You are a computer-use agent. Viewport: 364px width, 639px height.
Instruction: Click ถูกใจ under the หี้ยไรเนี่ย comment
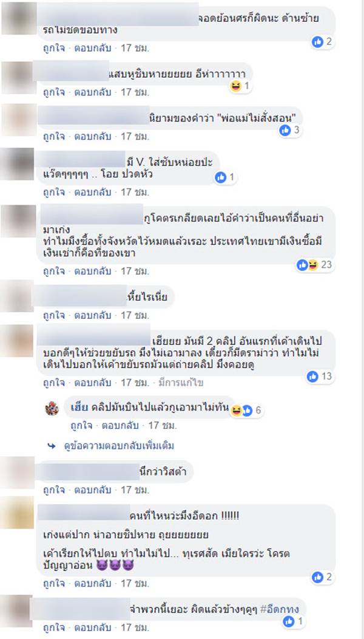(x=54, y=315)
